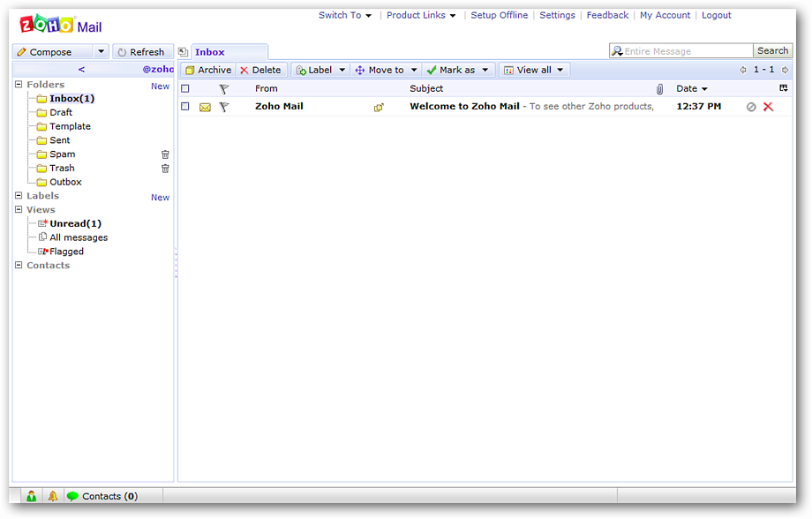Sort by Date column
Screen dimensions: 812x519
pos(691,88)
